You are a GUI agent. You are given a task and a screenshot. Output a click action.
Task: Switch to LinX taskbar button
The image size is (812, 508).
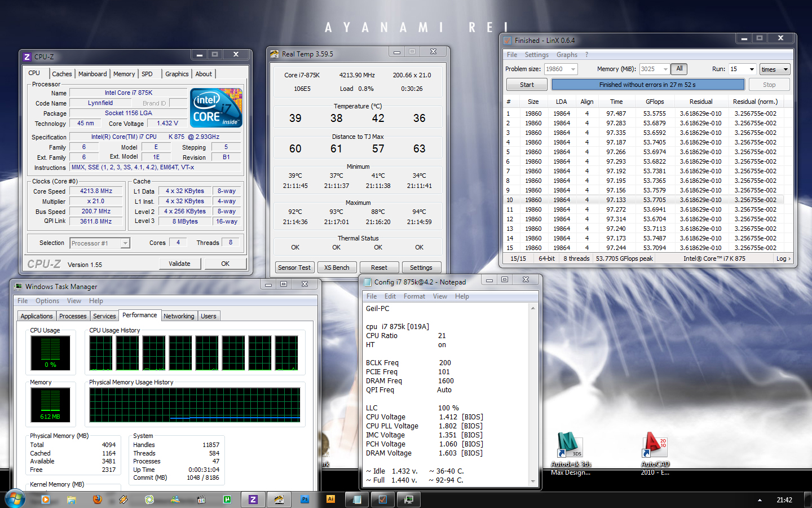383,500
